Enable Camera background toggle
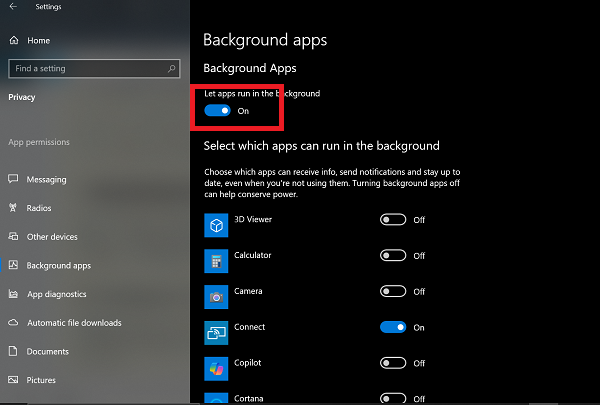This screenshot has height=405, width=600. tap(393, 291)
